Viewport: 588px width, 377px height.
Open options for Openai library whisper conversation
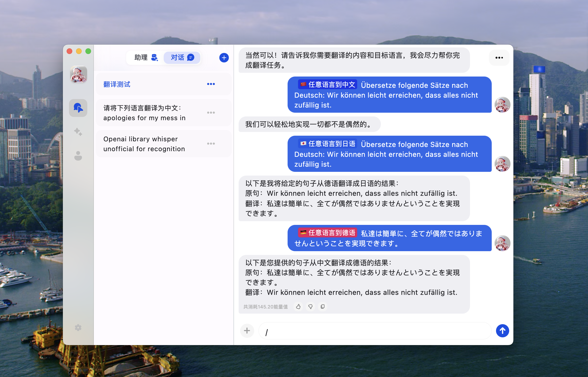point(211,144)
